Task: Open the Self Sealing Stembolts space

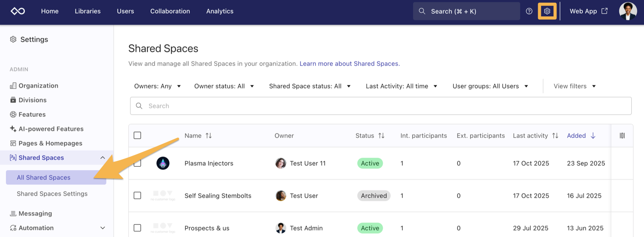Action: click(218, 195)
